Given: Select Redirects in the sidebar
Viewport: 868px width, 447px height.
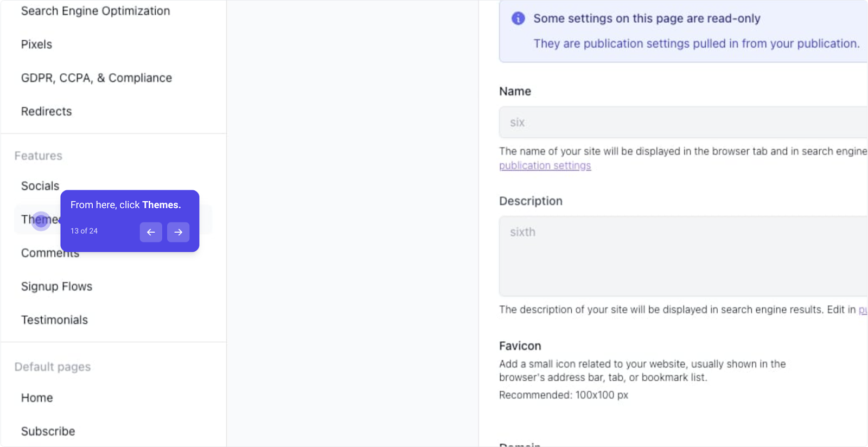Looking at the screenshot, I should click(46, 111).
